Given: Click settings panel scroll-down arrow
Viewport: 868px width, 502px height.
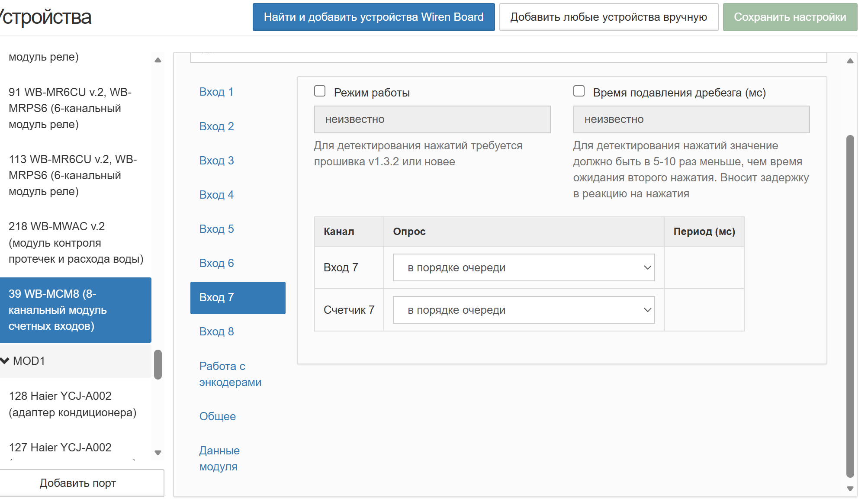Looking at the screenshot, I should 850,489.
